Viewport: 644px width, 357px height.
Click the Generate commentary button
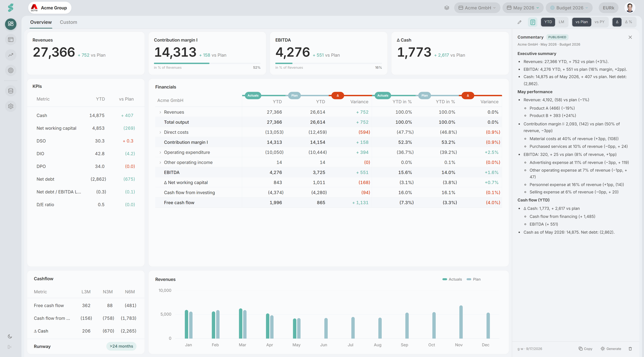click(x=611, y=349)
